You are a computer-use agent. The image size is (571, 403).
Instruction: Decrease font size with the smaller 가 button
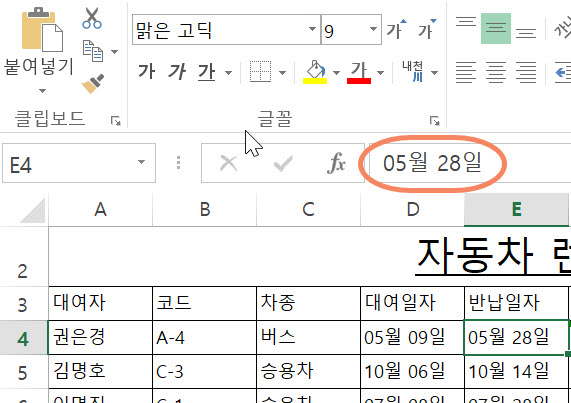(426, 29)
